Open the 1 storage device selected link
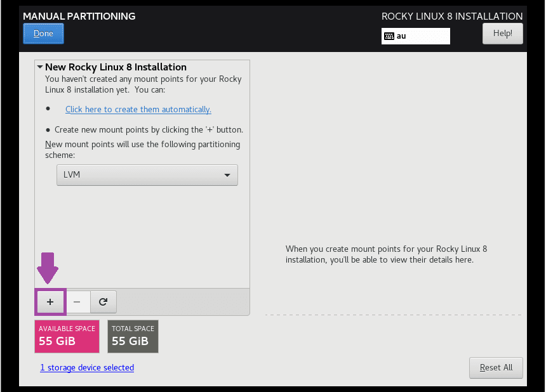 87,368
